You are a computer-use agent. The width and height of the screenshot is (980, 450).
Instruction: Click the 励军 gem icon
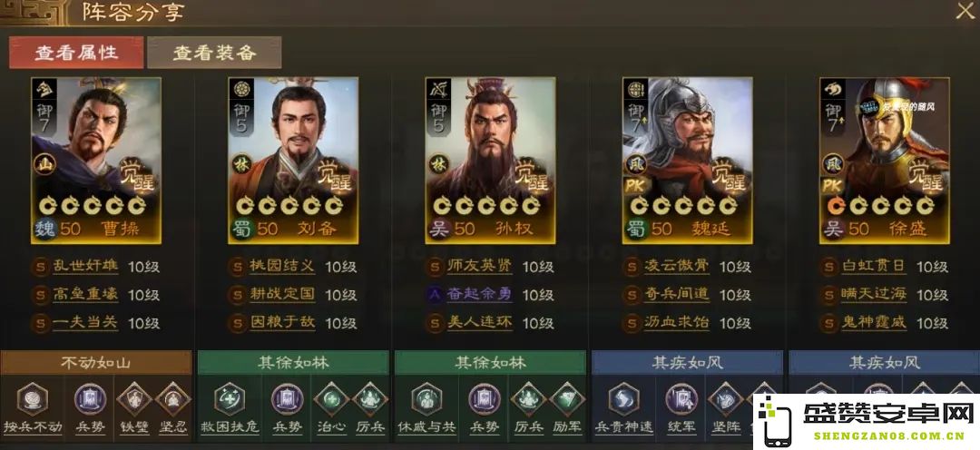567,399
